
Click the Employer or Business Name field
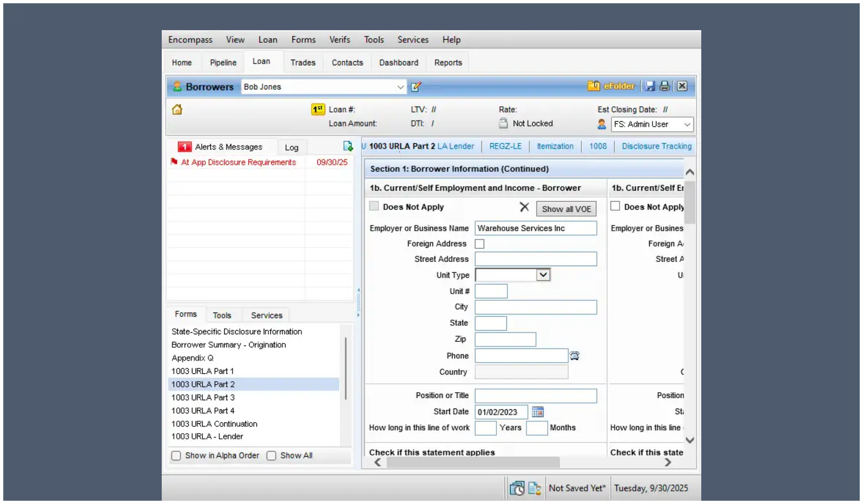tap(535, 228)
